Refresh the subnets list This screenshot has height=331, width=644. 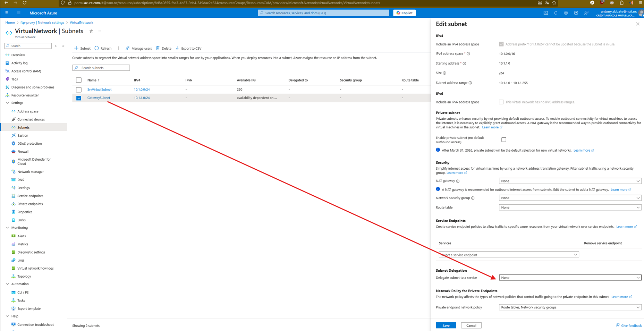[103, 48]
